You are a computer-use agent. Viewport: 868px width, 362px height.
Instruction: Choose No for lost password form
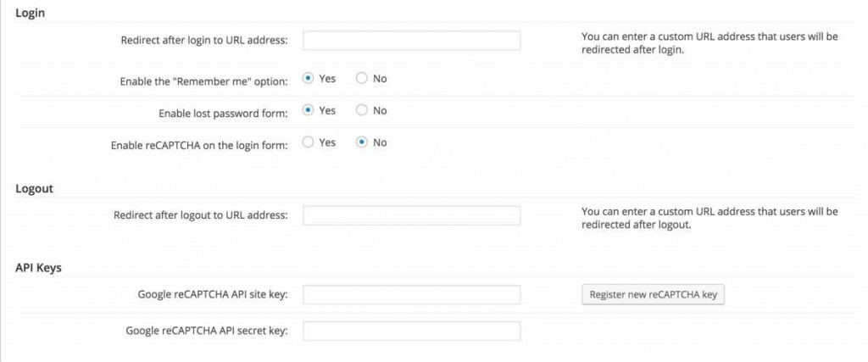[x=362, y=110]
